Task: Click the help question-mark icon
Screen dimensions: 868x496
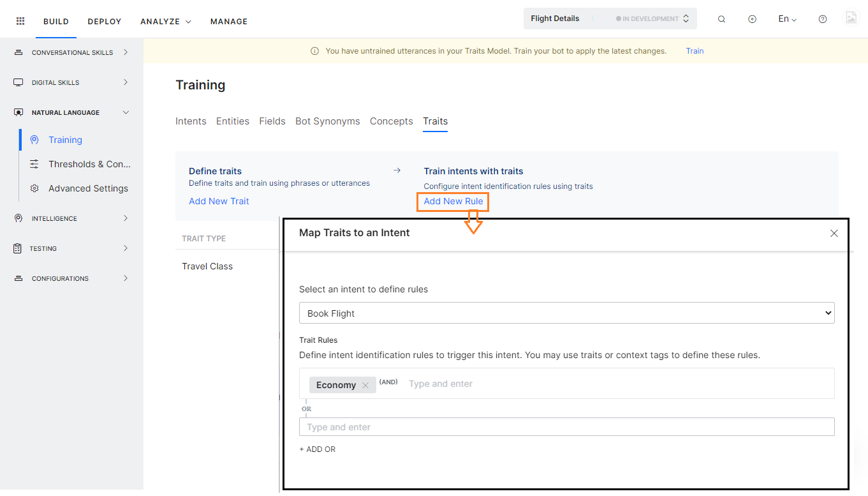Action: coord(822,19)
